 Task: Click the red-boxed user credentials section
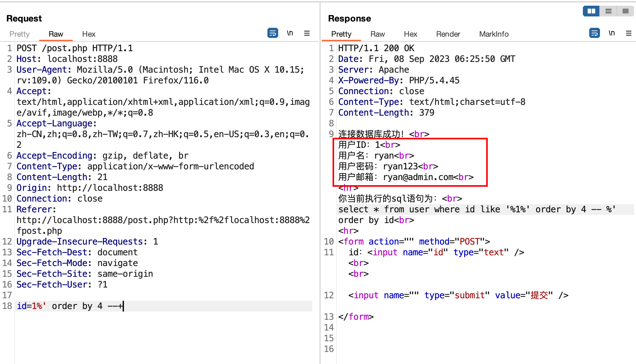[x=408, y=161]
